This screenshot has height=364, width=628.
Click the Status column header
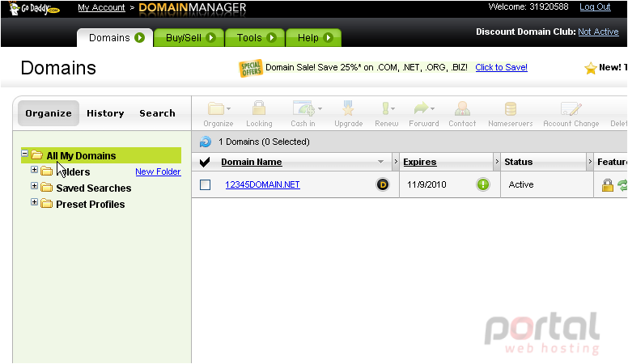point(518,162)
